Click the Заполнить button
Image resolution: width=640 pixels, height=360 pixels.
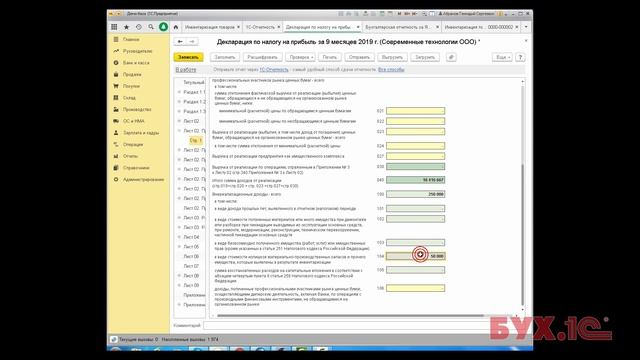coord(225,57)
